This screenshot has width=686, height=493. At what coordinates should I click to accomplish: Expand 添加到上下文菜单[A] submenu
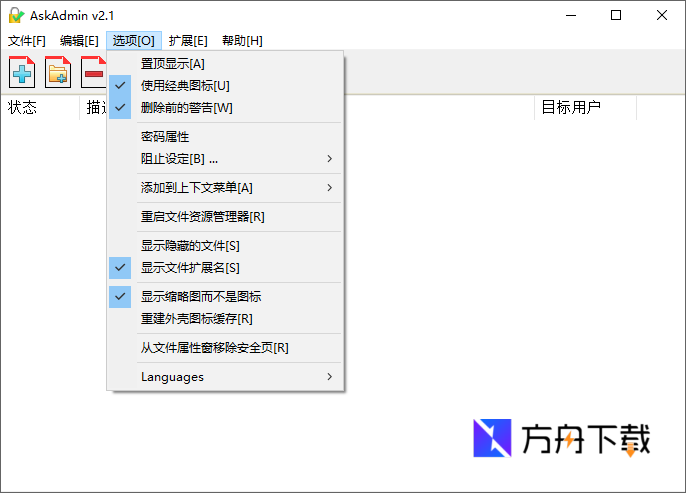click(x=225, y=188)
